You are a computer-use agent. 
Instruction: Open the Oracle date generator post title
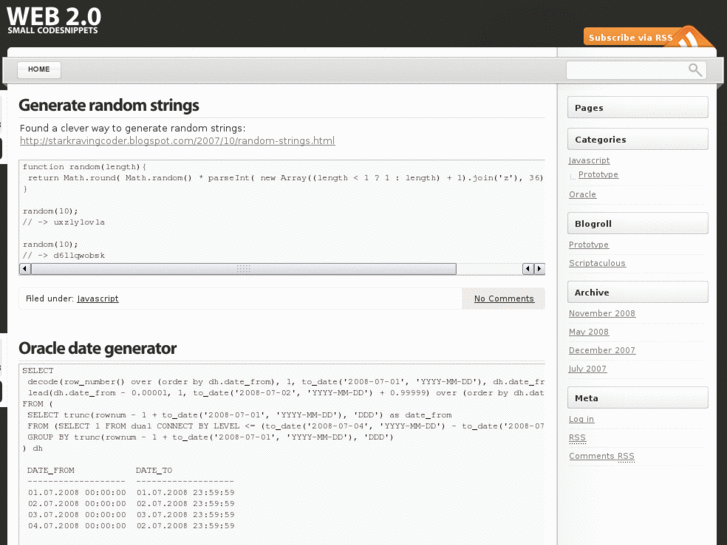coord(97,348)
